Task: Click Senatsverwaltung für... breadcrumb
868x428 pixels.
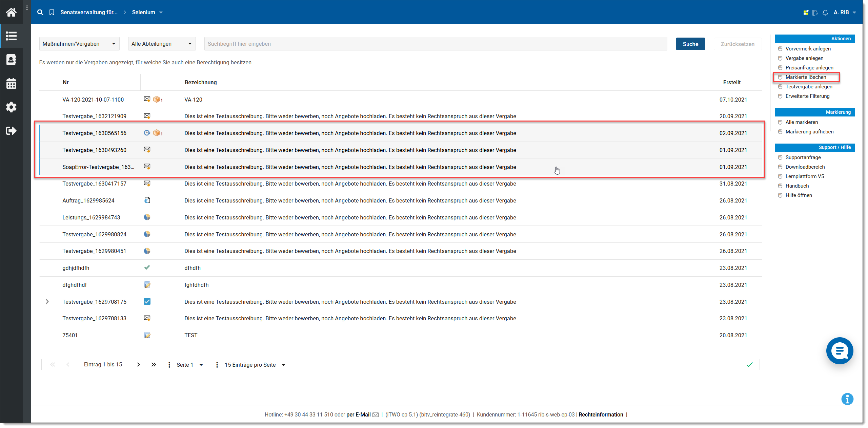Action: 89,12
